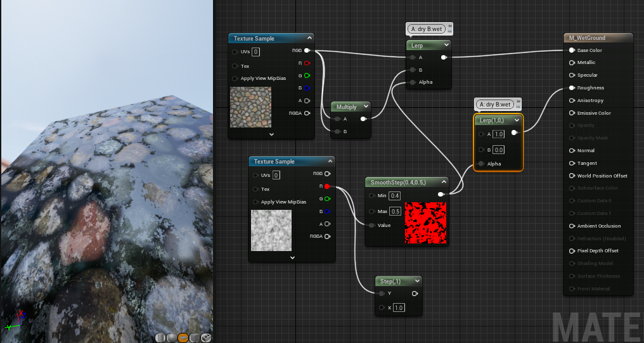Click Specular pin on M_WetGround
This screenshot has width=644, height=343.
pyautogui.click(x=572, y=75)
